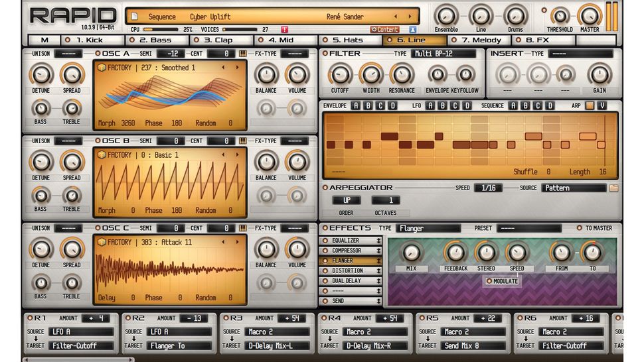Screen dimensions: 644x362
Task: Select previous OSC C wavetable arrow
Action: pos(224,242)
